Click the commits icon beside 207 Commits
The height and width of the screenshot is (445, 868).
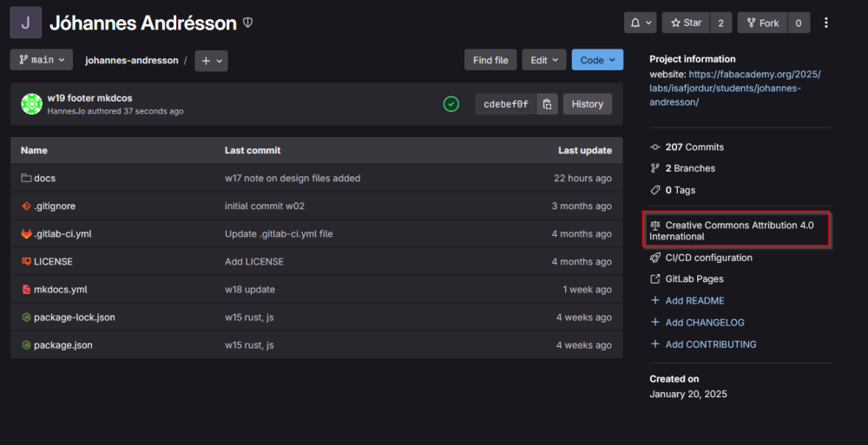tap(654, 147)
